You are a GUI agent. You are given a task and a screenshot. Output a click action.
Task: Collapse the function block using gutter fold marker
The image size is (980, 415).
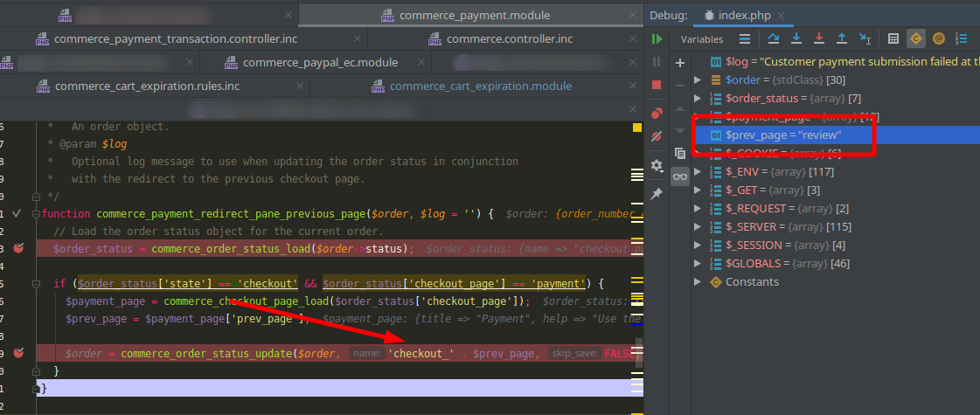click(35, 214)
